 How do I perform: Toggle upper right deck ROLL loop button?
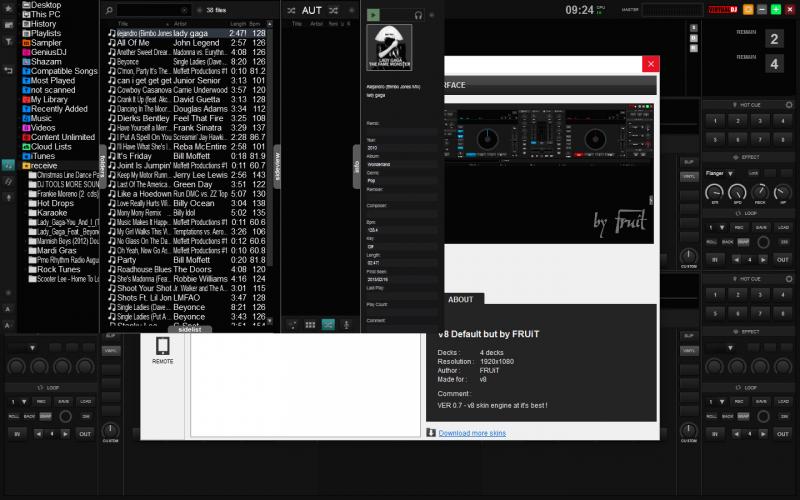click(x=712, y=242)
